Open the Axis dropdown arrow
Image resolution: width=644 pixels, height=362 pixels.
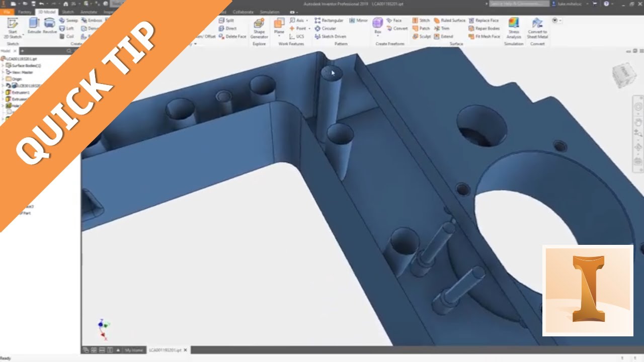pyautogui.click(x=307, y=21)
